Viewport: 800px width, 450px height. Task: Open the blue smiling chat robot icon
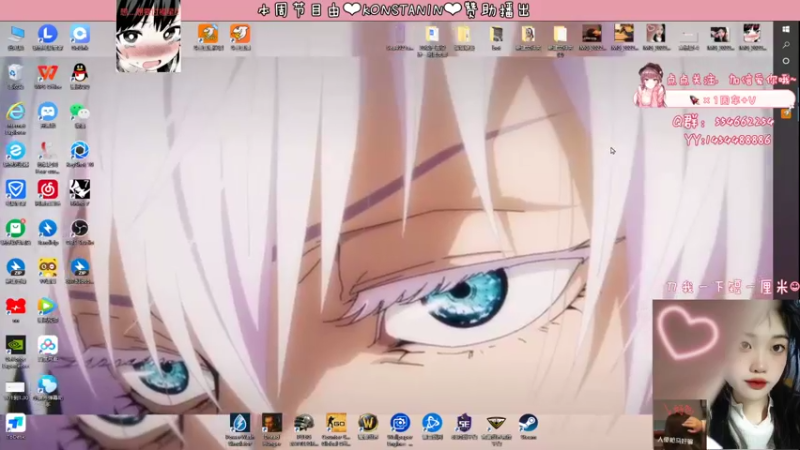[47, 112]
